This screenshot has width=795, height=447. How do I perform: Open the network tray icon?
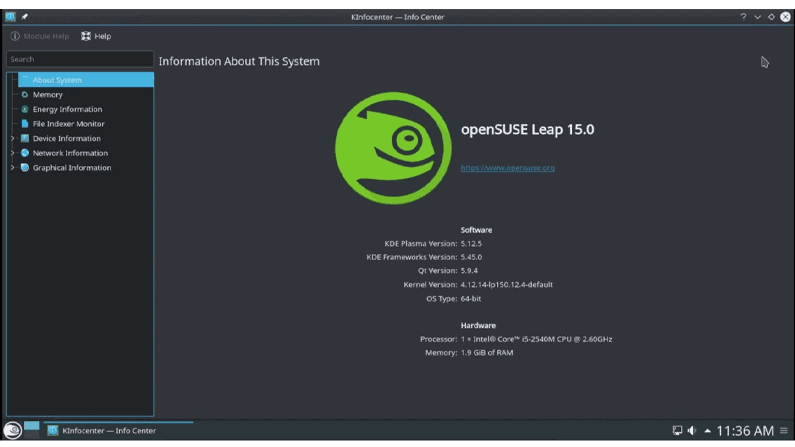click(677, 431)
